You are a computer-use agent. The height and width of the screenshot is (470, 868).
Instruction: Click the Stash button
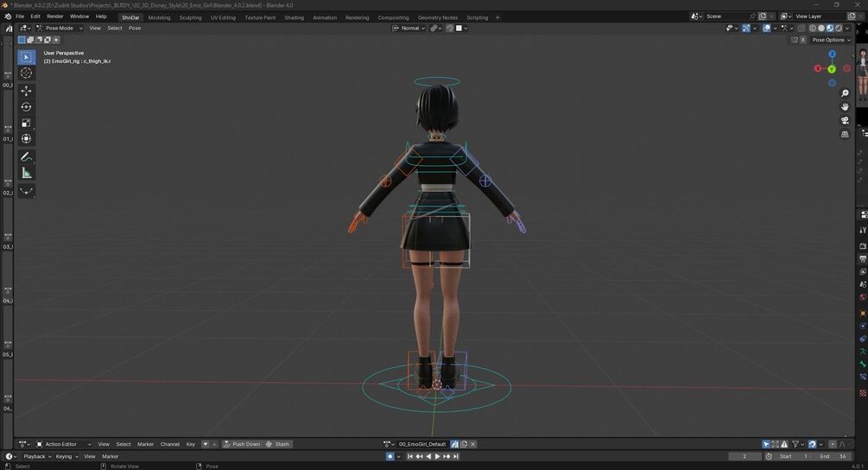click(277, 444)
